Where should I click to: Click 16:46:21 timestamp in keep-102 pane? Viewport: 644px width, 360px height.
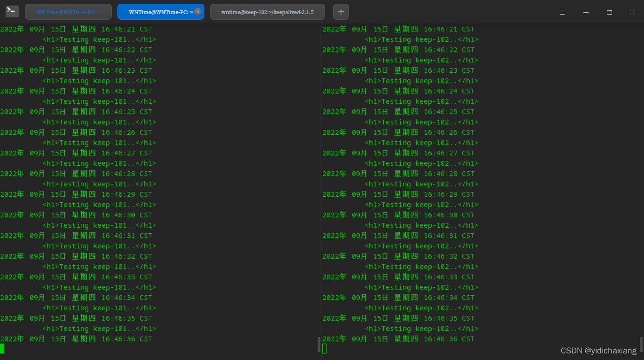click(x=441, y=29)
